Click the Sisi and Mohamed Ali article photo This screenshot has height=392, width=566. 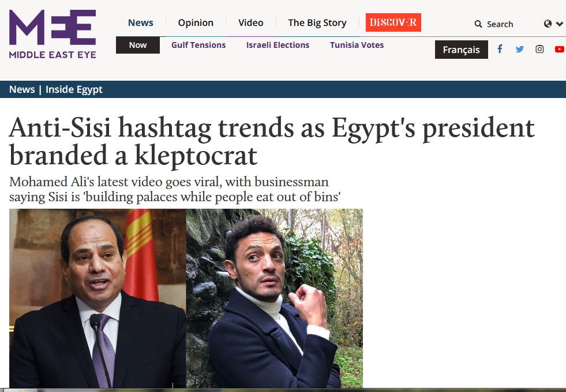click(x=186, y=298)
